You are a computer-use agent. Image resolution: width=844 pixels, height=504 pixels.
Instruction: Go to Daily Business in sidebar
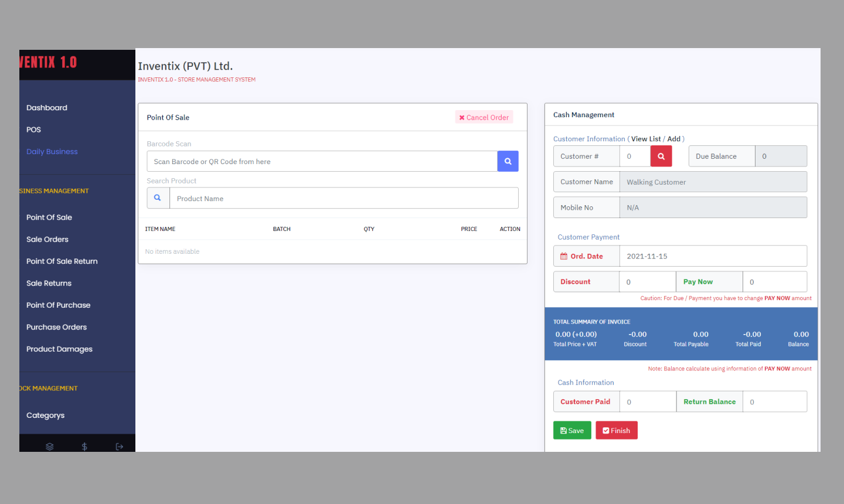point(52,152)
